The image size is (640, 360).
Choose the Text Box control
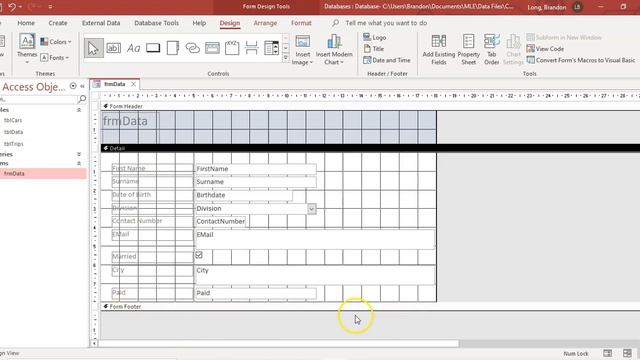click(113, 48)
